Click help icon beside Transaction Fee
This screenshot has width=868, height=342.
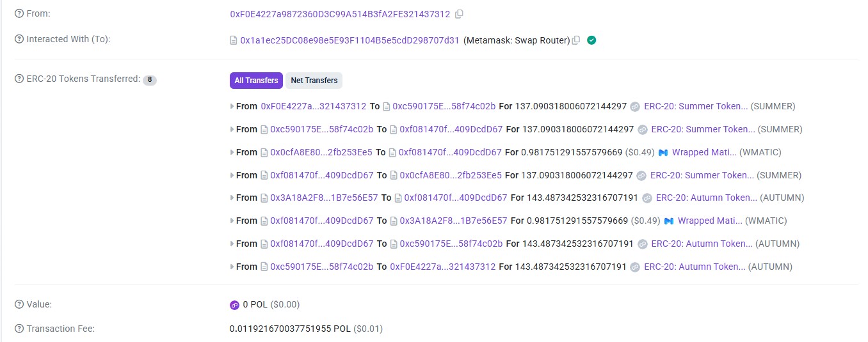pyautogui.click(x=19, y=329)
